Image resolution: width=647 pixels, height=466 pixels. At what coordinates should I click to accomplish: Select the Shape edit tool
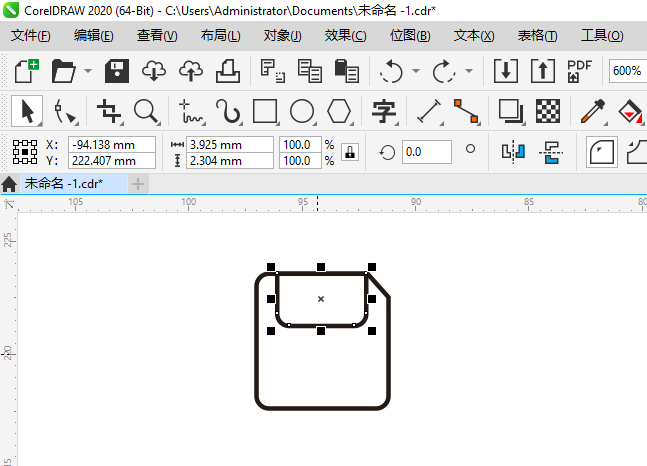(65, 111)
